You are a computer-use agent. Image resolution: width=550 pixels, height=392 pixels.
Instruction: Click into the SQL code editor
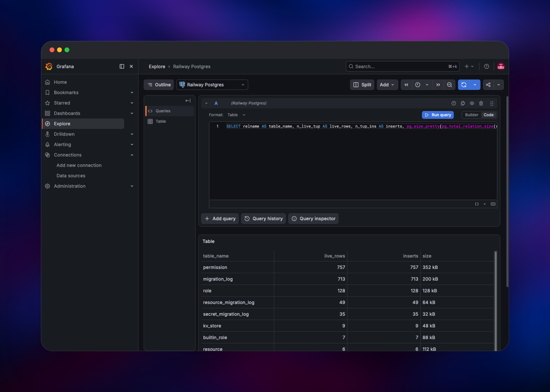point(353,161)
